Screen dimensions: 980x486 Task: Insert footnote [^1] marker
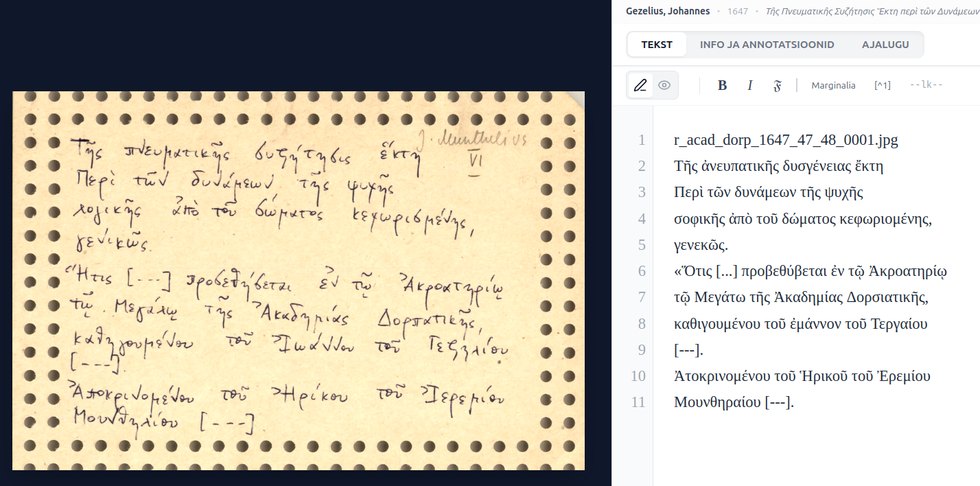click(x=883, y=85)
